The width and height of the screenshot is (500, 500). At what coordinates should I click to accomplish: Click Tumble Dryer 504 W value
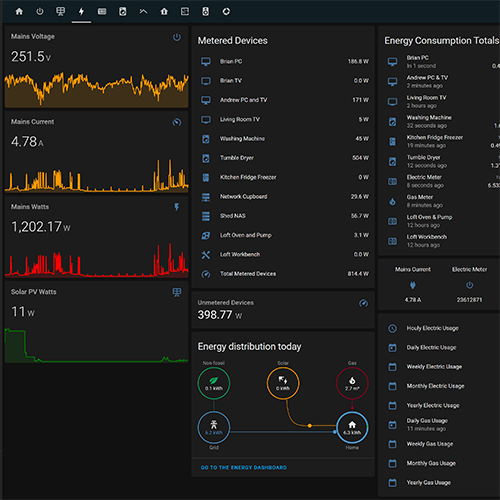click(x=360, y=158)
